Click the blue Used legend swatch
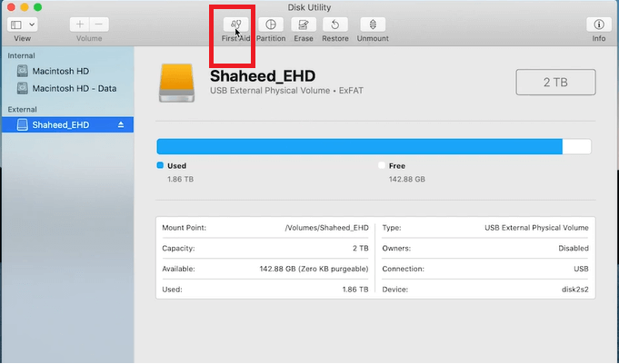 (160, 165)
